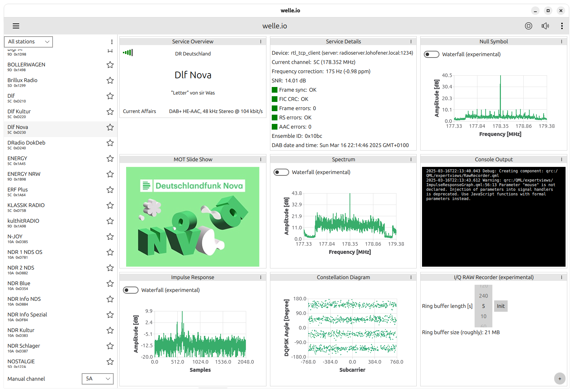
Task: Favorite NDR Kultur with star
Action: click(x=110, y=331)
